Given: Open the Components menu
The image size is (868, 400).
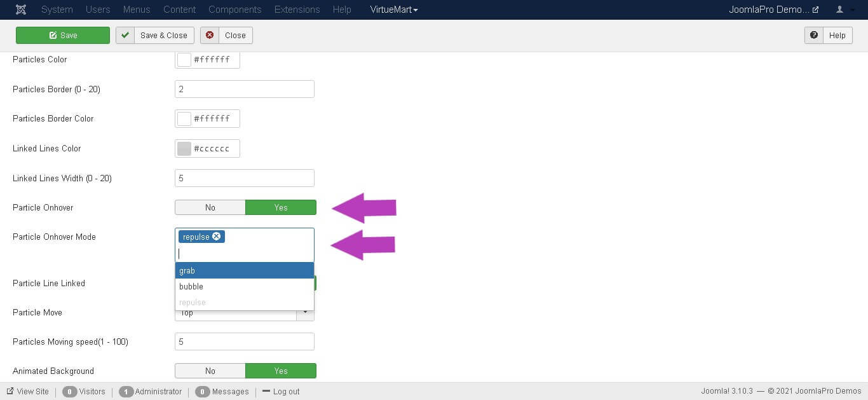Looking at the screenshot, I should click(234, 10).
